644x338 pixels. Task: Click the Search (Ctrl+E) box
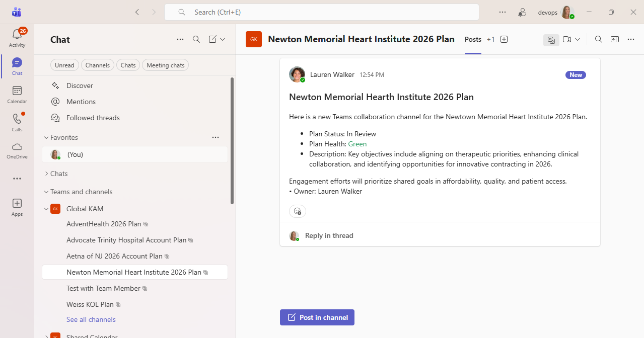click(321, 12)
